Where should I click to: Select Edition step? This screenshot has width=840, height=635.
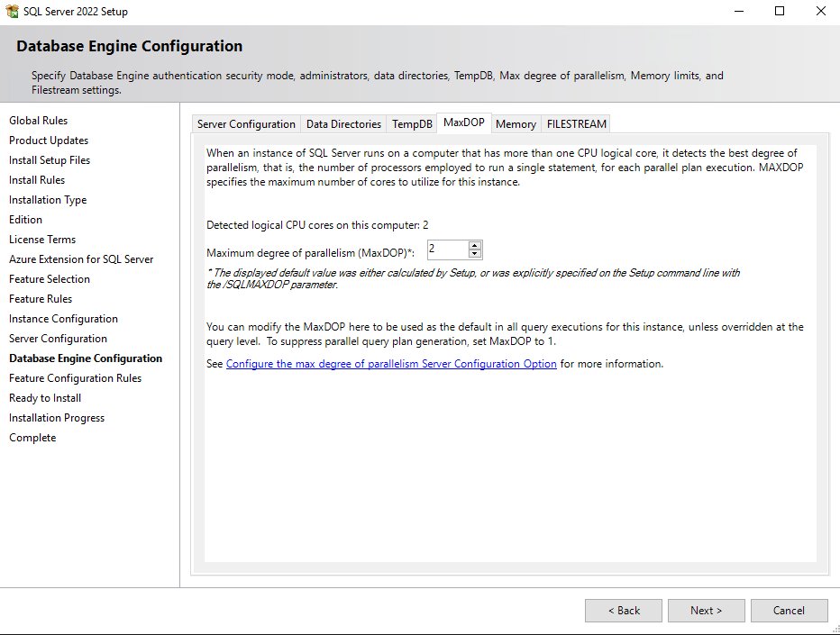tap(26, 220)
